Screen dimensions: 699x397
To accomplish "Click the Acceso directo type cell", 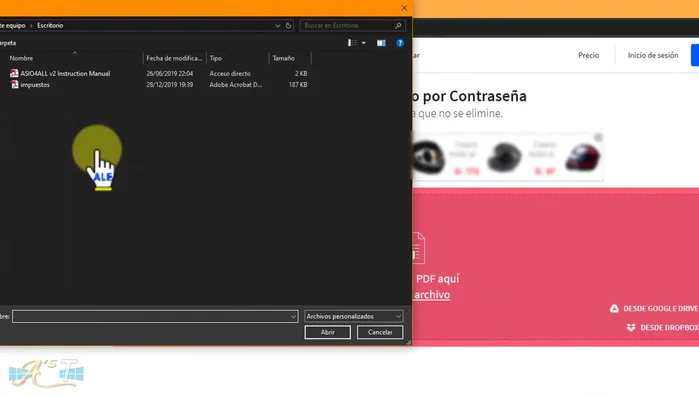I will [230, 74].
